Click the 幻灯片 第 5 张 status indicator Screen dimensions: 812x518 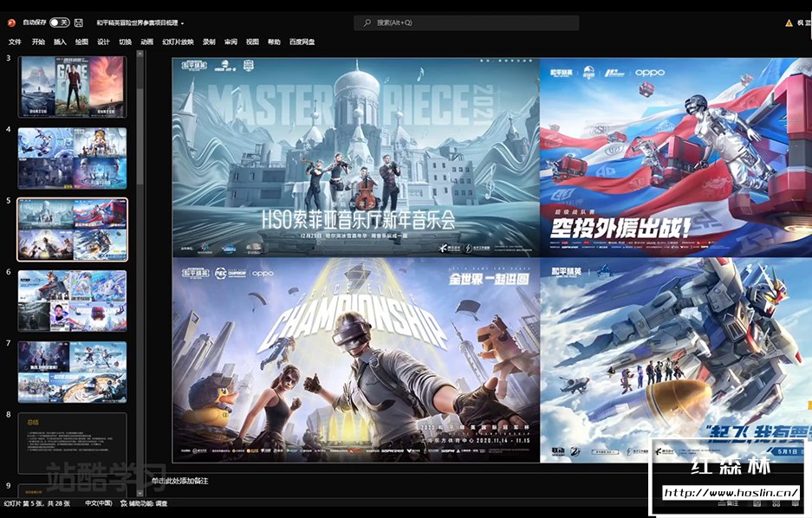pos(36,503)
